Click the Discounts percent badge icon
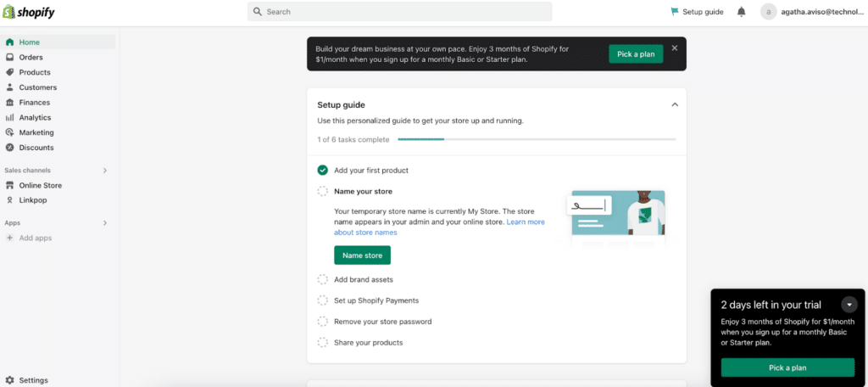This screenshot has height=387, width=868. (9, 148)
